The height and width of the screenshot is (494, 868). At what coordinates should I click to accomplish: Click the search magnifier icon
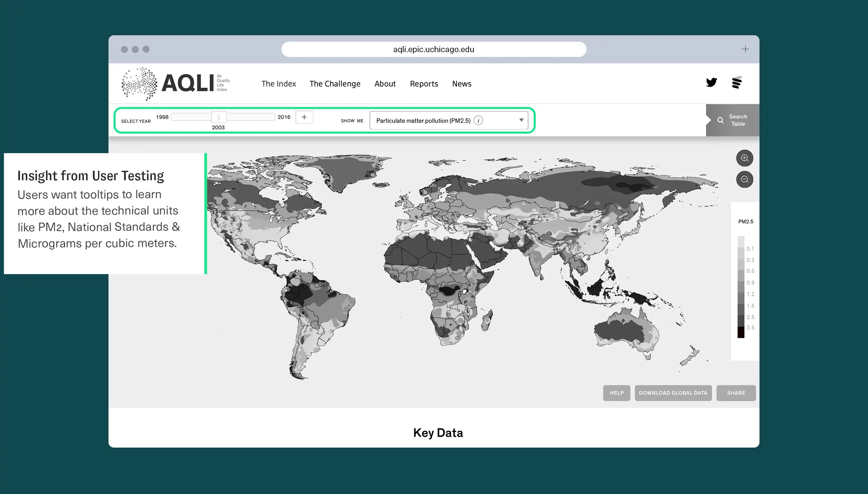tap(720, 120)
